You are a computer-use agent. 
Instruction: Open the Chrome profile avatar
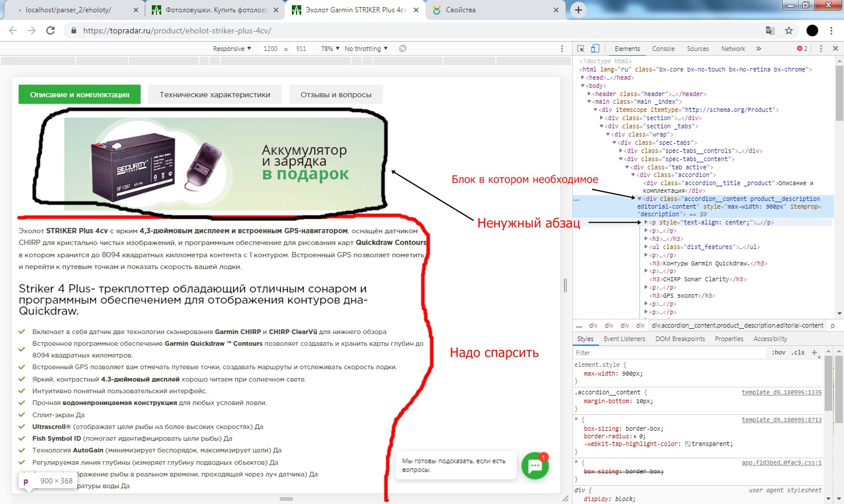[x=812, y=30]
